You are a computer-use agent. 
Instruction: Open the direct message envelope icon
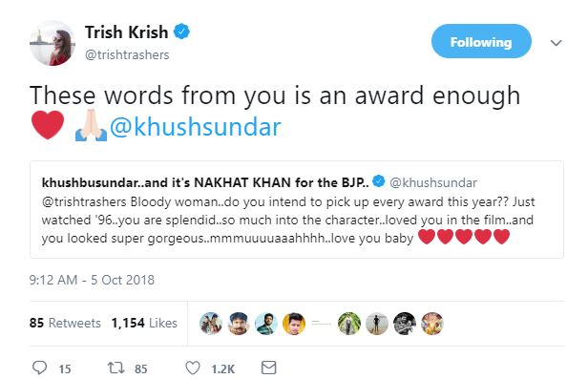point(268,368)
